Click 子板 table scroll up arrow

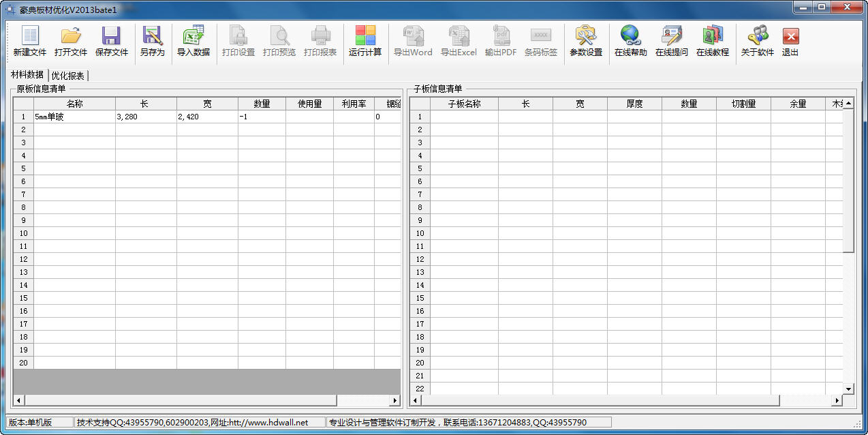click(x=848, y=103)
